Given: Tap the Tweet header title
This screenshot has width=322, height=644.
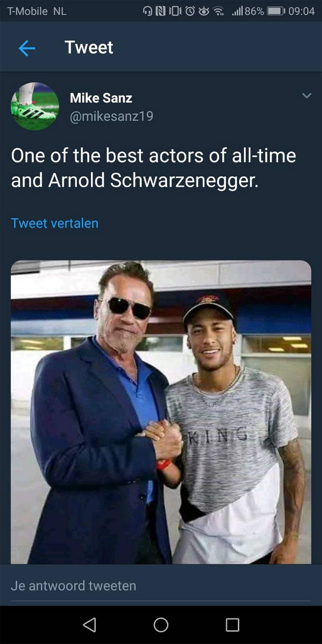Looking at the screenshot, I should click(89, 47).
